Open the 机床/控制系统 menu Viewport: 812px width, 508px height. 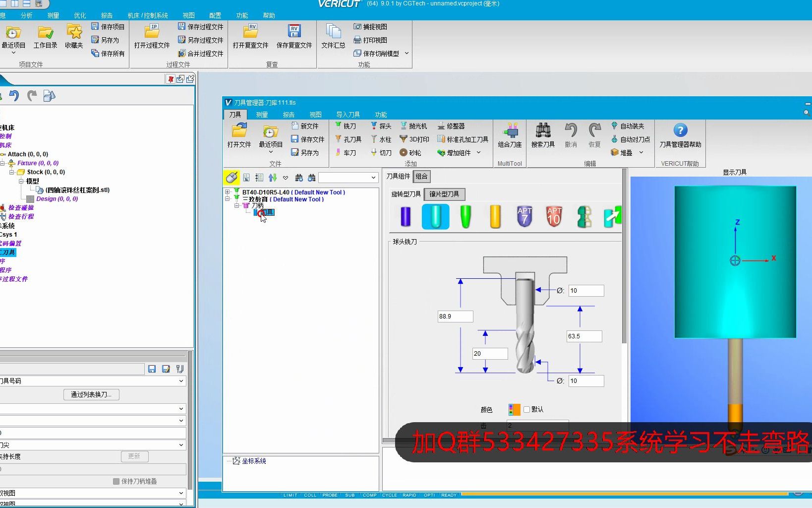pos(148,15)
